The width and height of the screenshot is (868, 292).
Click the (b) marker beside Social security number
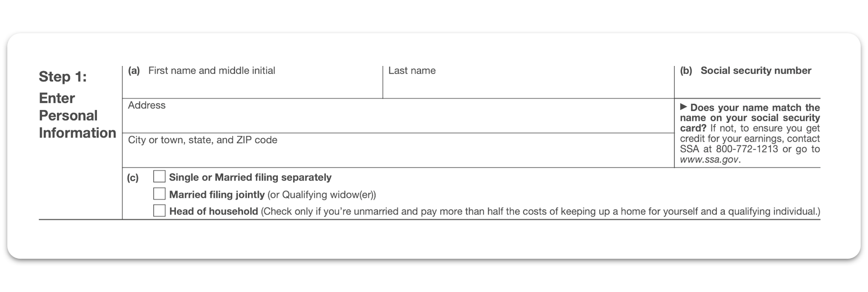click(x=686, y=71)
